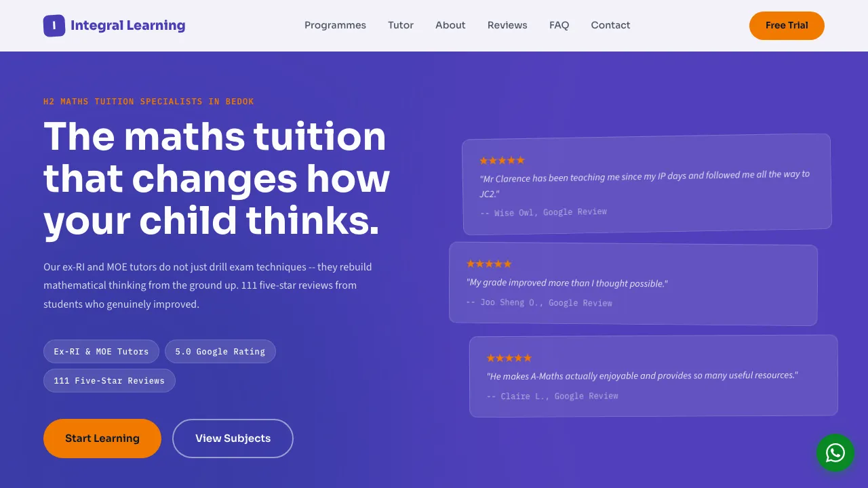Open the Contact page
The width and height of the screenshot is (868, 488).
[610, 25]
